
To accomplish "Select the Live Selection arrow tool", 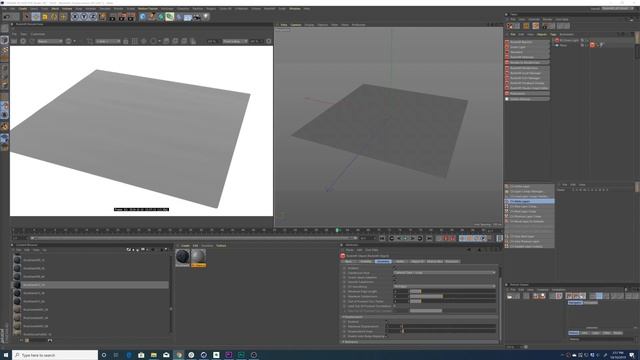I will click(x=27, y=17).
